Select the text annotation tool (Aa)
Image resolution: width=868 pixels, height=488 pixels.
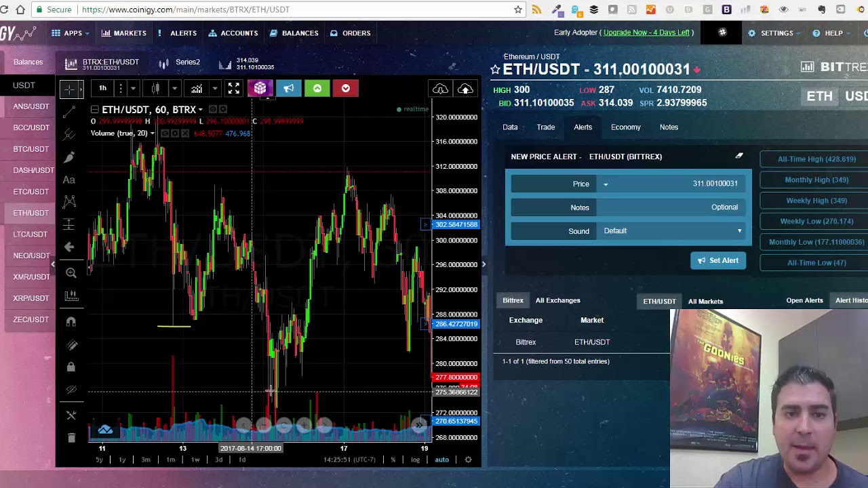pos(69,180)
